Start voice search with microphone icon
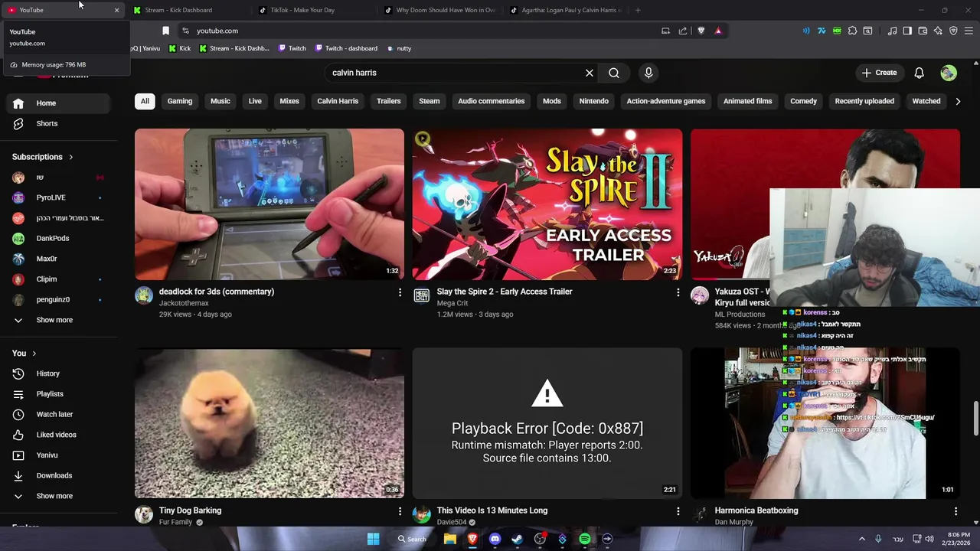The width and height of the screenshot is (980, 551). (x=648, y=73)
